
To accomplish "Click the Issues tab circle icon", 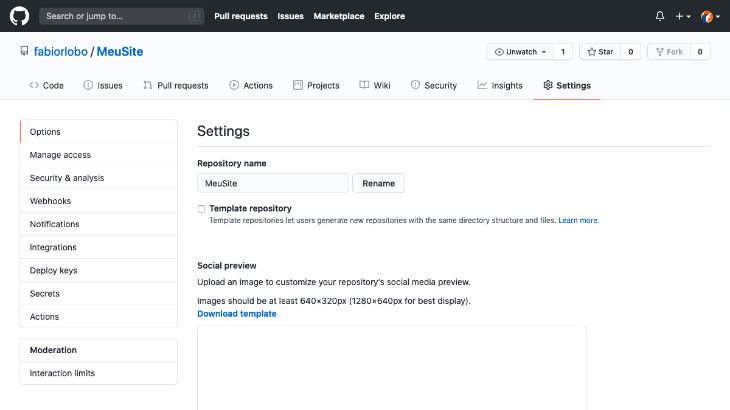I will pos(88,85).
